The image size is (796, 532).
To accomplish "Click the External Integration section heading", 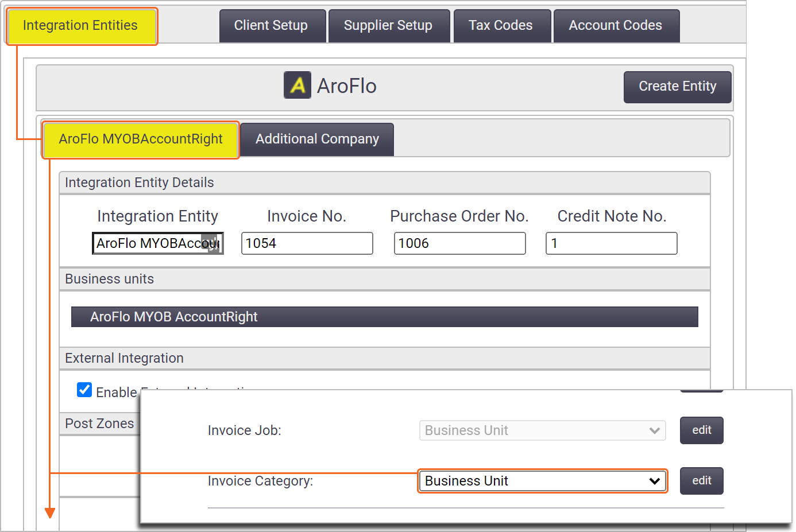I will click(x=125, y=358).
